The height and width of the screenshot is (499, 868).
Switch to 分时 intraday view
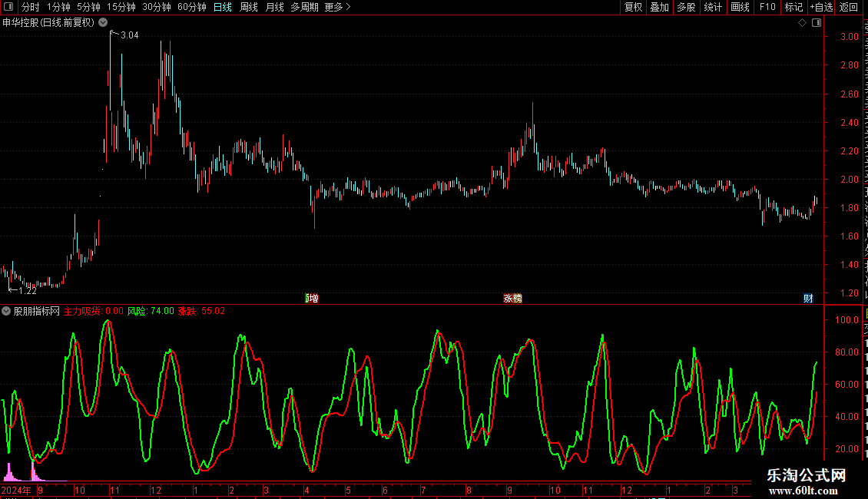point(31,7)
